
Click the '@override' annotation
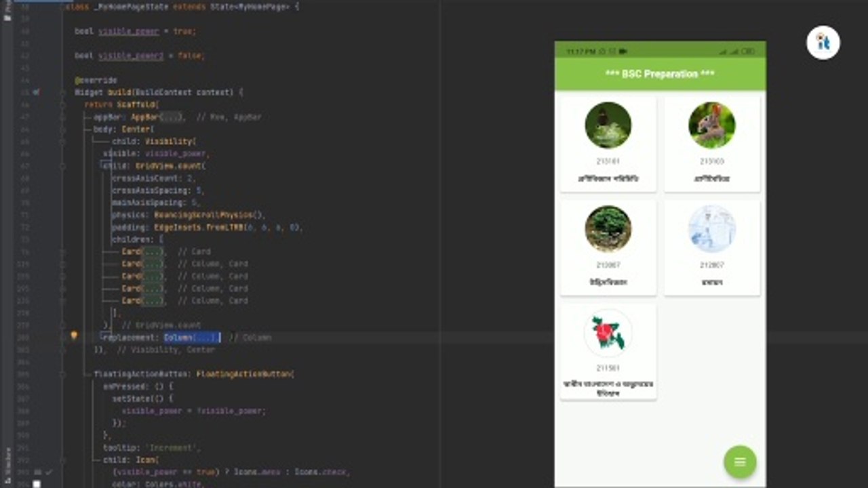(x=96, y=80)
